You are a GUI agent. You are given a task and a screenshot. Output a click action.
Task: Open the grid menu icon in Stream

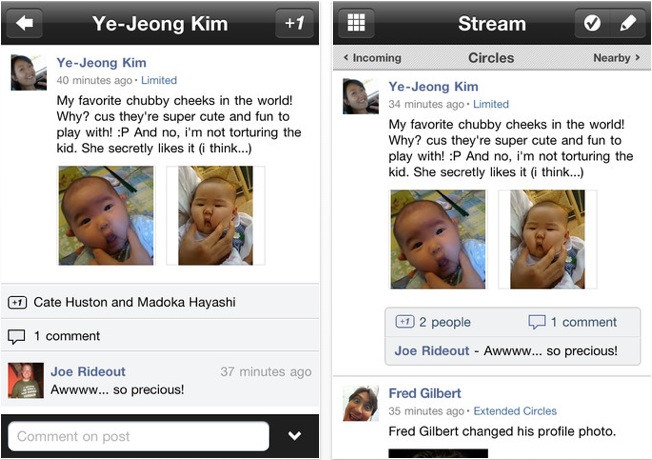coord(356,23)
